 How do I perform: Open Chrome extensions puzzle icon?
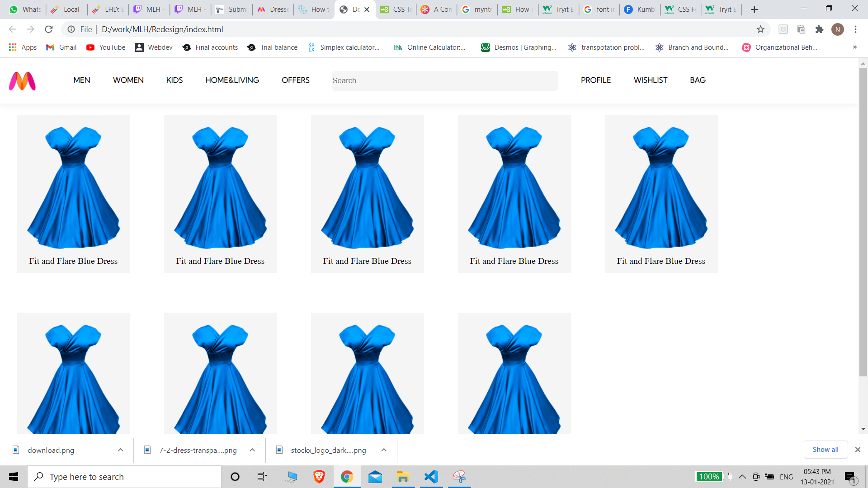pos(819,29)
